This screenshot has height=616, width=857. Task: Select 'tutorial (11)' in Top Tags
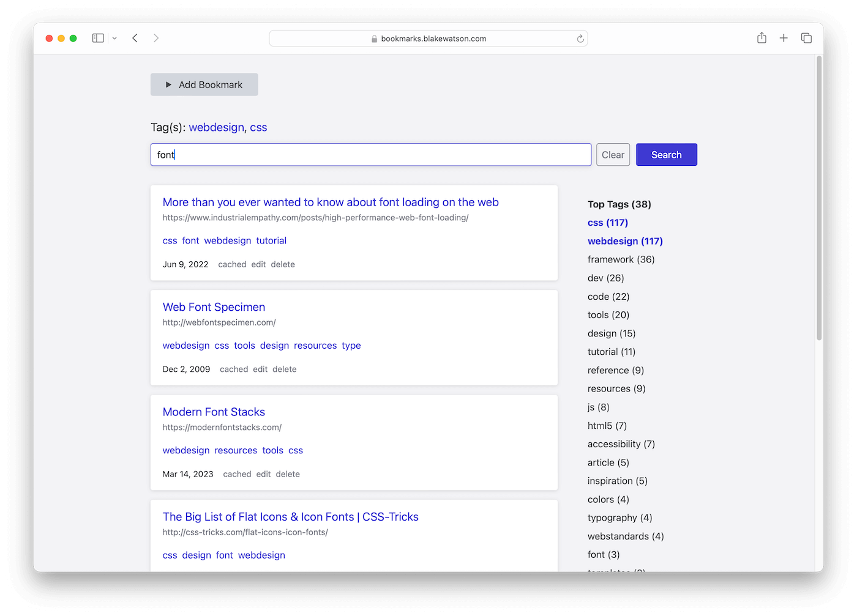pyautogui.click(x=612, y=352)
